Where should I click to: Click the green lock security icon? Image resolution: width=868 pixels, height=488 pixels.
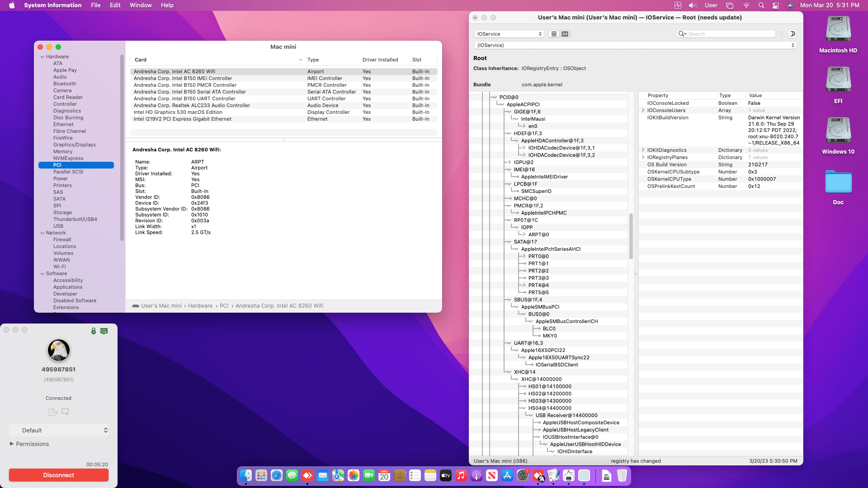tap(94, 331)
